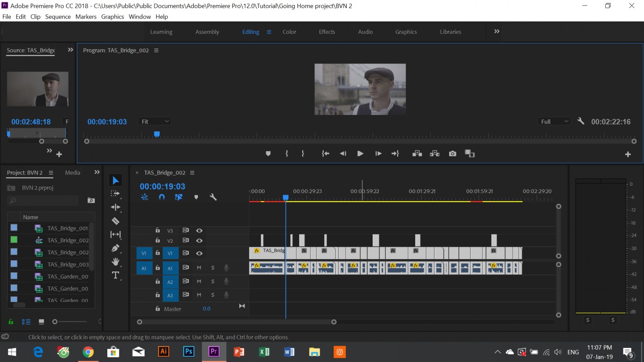Select the Razor tool
This screenshot has width=644, height=362.
(115, 221)
